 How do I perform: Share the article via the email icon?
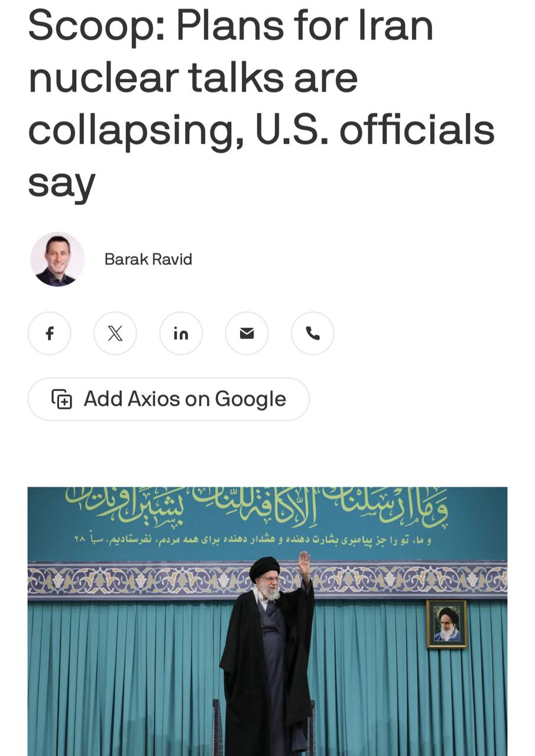click(x=247, y=334)
